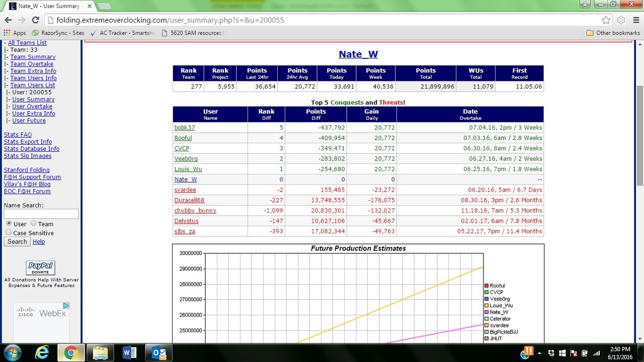This screenshot has height=362, width=644.
Task: Select the Team radio button
Action: 34,223
